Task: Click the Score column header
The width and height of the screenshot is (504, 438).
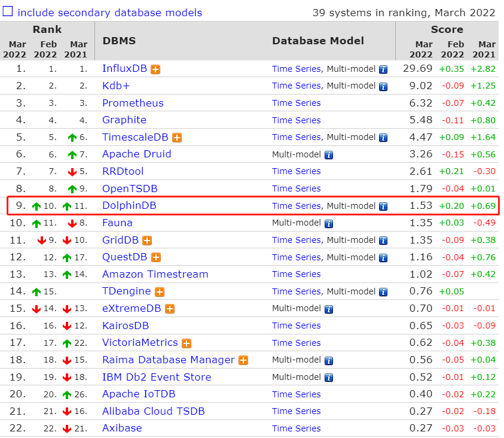Action: click(x=447, y=29)
